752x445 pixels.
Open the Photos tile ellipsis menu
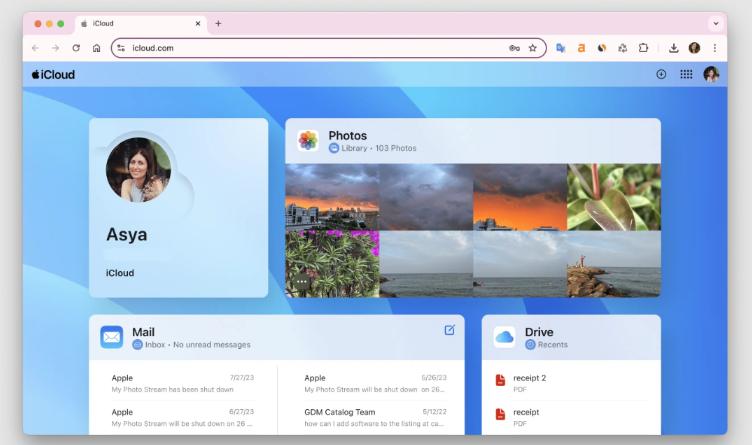(x=302, y=281)
